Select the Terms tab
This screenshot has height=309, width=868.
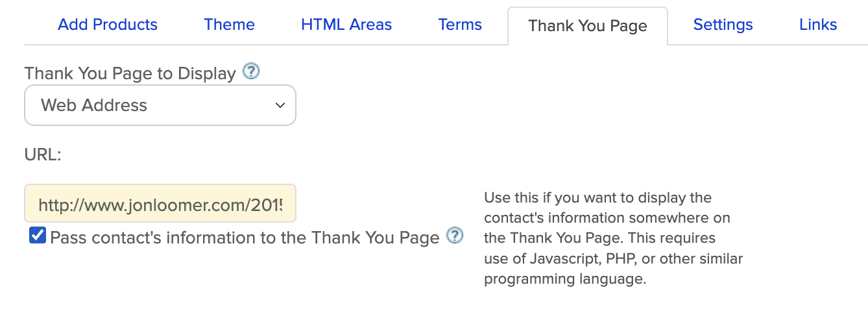pos(460,25)
